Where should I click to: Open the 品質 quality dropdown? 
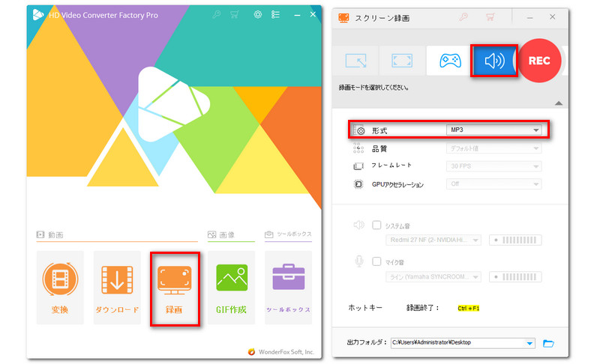(493, 148)
